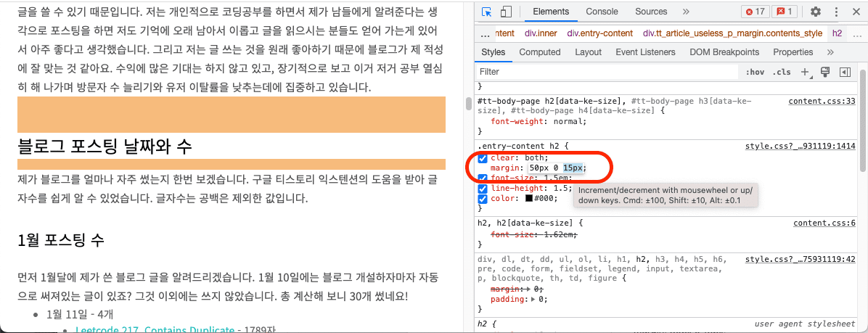868x333 pixels.
Task: Open DevTools settings gear
Action: (x=816, y=12)
